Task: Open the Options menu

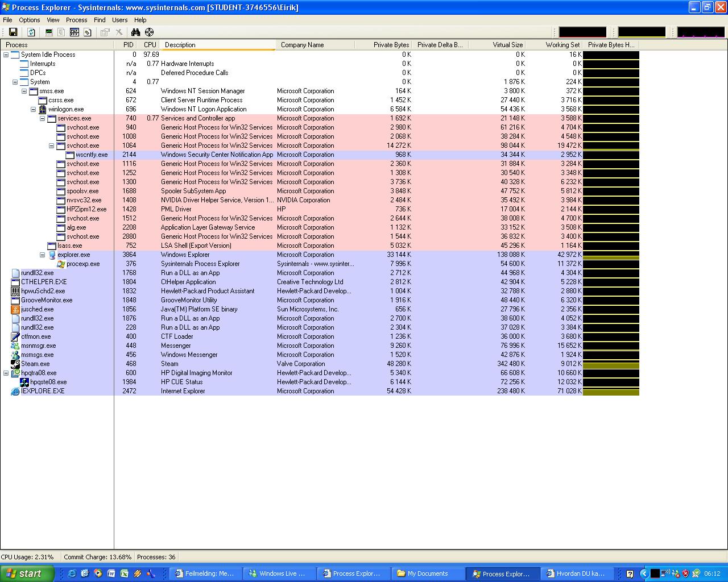Action: pyautogui.click(x=29, y=20)
